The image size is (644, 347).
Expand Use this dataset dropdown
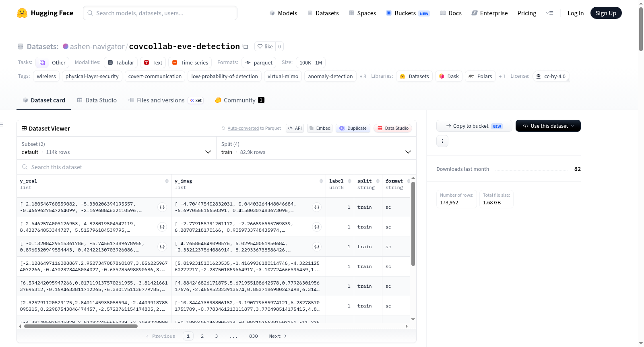(548, 126)
